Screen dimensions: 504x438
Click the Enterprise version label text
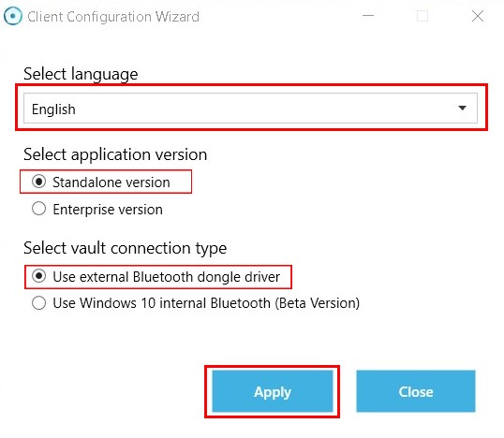click(x=108, y=210)
